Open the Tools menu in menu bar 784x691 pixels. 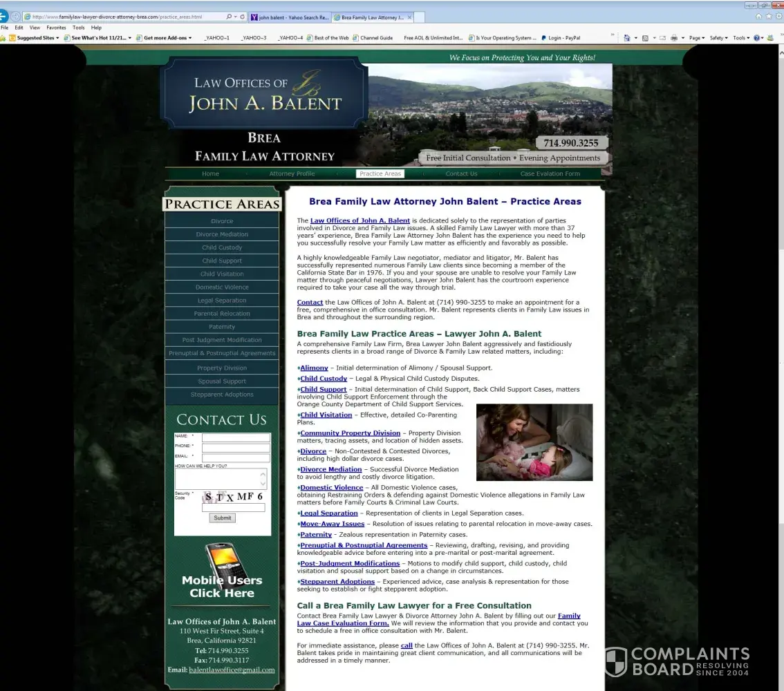pyautogui.click(x=79, y=28)
